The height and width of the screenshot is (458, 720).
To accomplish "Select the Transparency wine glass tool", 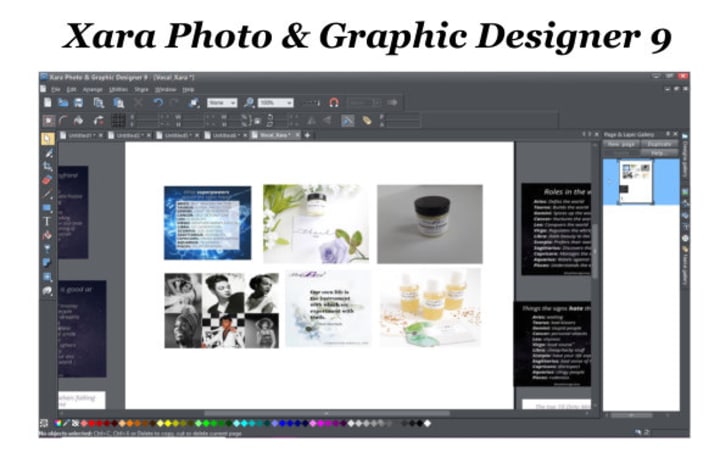I will tap(48, 249).
